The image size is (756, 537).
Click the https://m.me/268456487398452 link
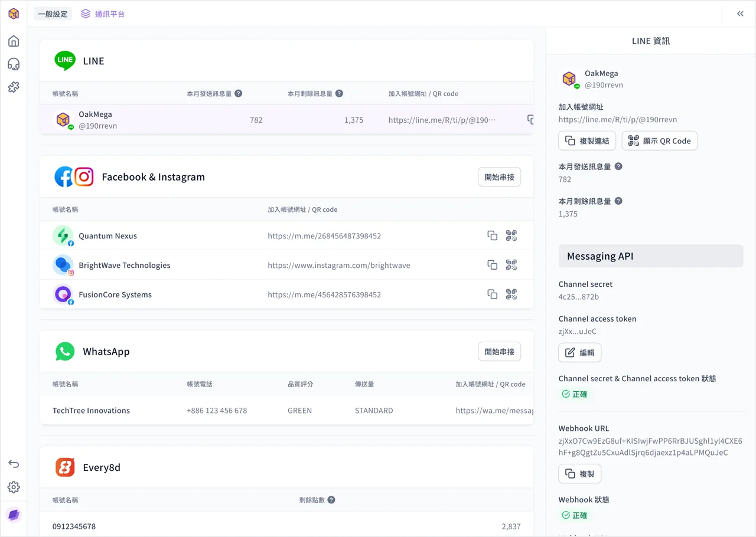(x=324, y=235)
